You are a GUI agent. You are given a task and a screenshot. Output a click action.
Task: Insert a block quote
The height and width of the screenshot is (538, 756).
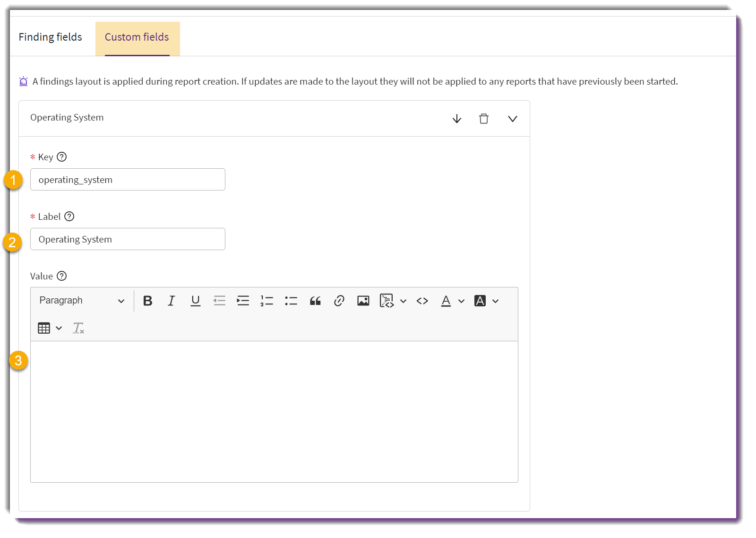coord(315,301)
